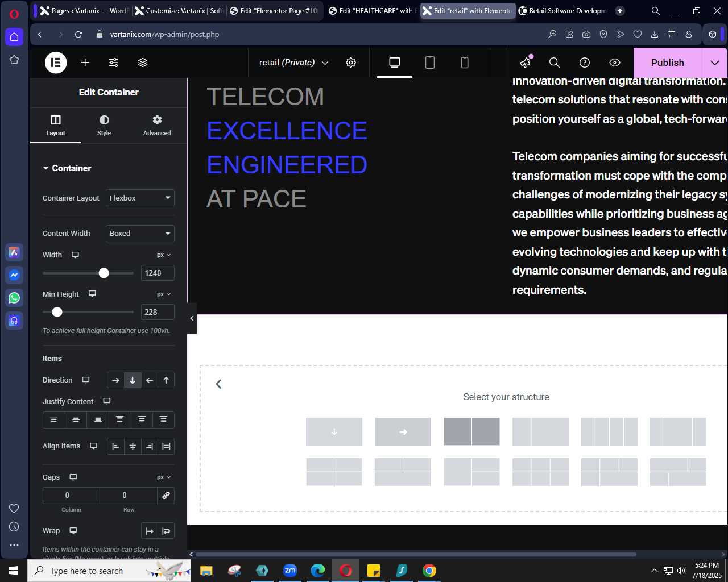Click the Publish button
The width and height of the screenshot is (728, 582).
click(668, 63)
